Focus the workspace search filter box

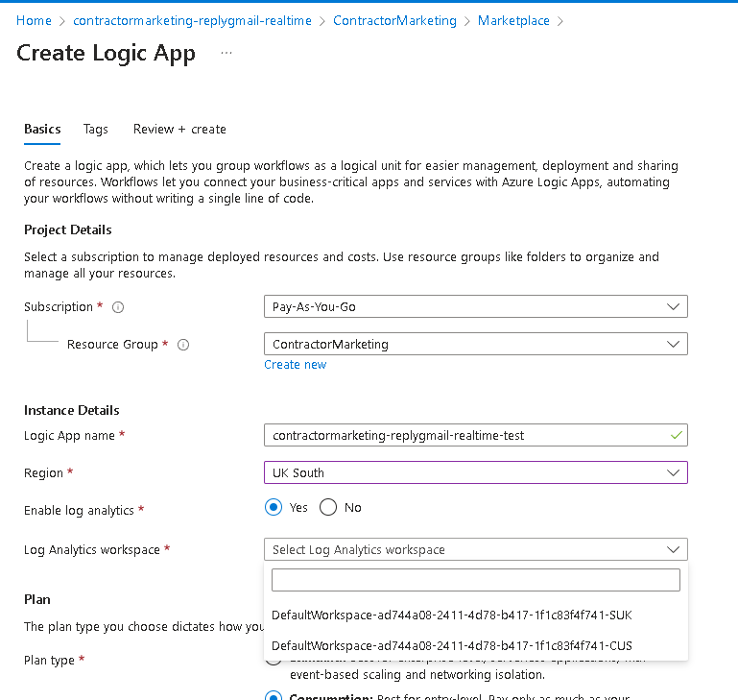[475, 580]
